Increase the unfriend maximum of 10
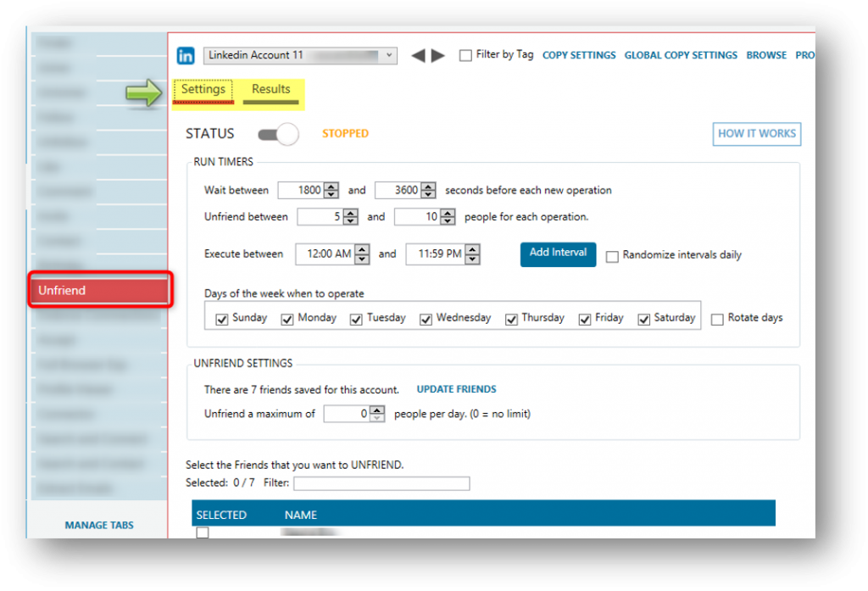 (x=448, y=213)
